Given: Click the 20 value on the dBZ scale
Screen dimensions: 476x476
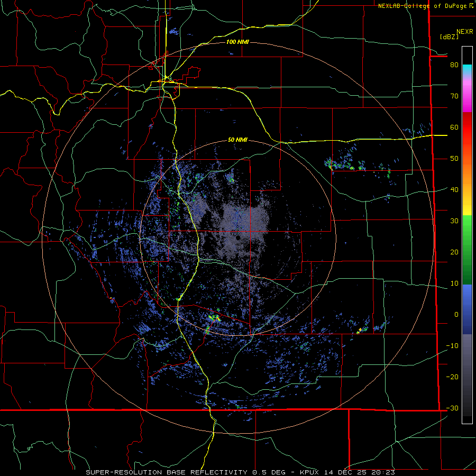Looking at the screenshot, I should (x=454, y=252).
